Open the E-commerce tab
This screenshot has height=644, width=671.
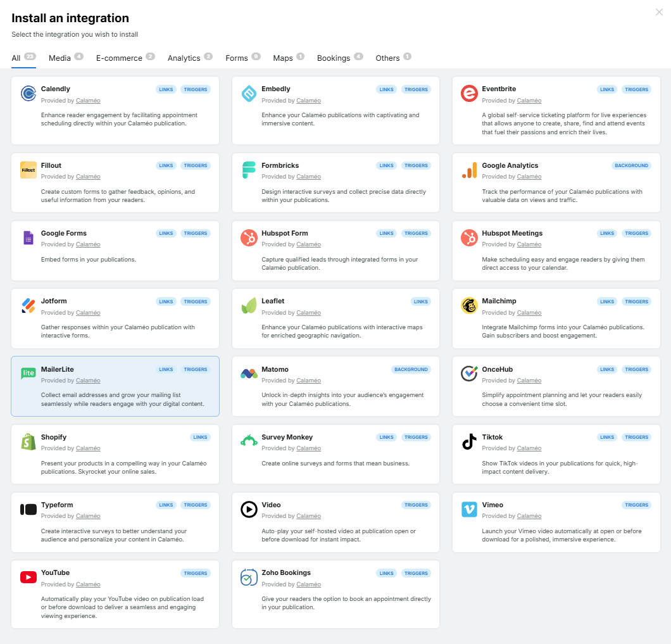[125, 58]
